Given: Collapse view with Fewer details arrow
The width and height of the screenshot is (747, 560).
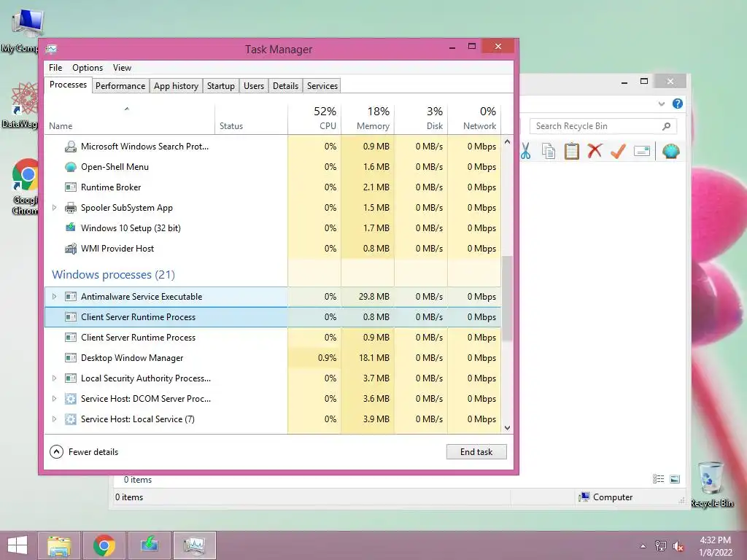Looking at the screenshot, I should (x=56, y=451).
